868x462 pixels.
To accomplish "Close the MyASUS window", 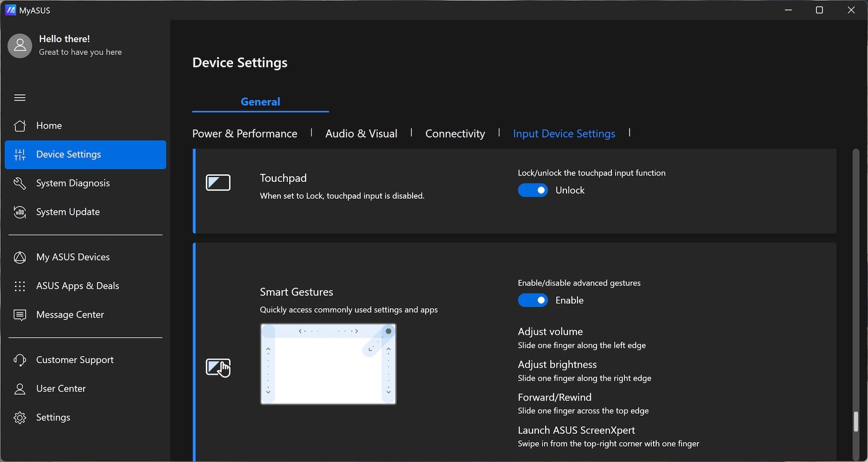I will [851, 10].
